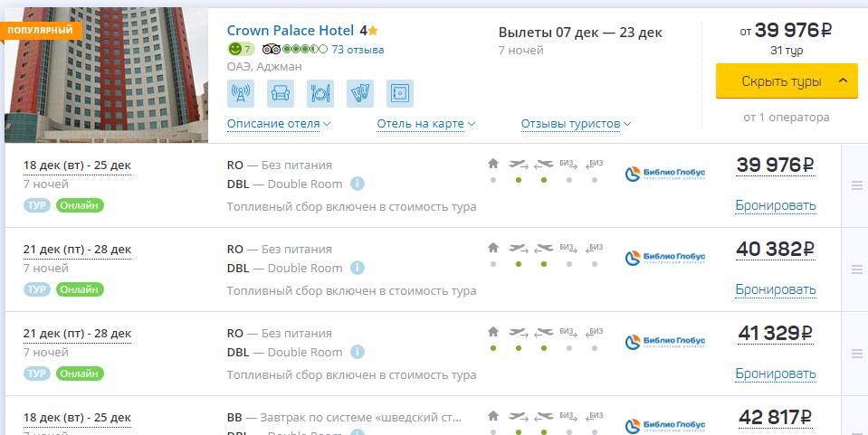Click the green smiley rating badge
This screenshot has height=435, width=868.
(241, 49)
